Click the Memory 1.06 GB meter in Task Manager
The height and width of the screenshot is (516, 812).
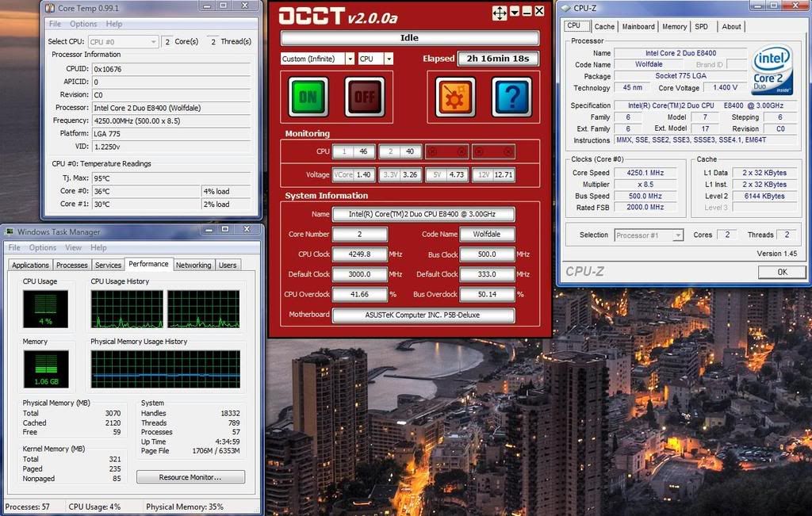coord(45,369)
